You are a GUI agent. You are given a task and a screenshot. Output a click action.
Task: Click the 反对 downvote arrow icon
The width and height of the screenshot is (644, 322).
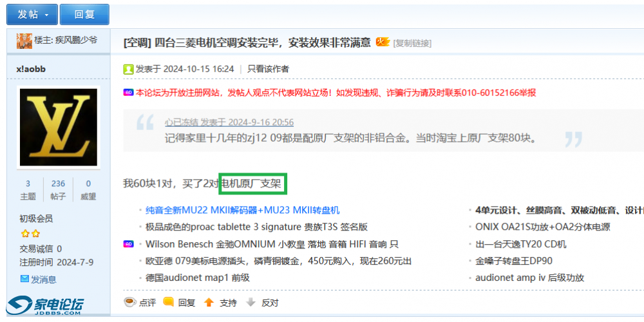[x=251, y=302]
